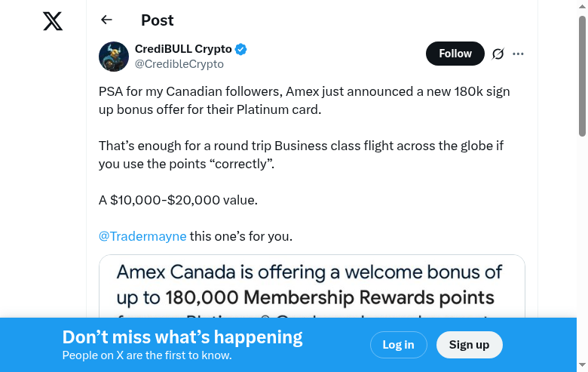Click the vertical scrollbar thumb

582,75
